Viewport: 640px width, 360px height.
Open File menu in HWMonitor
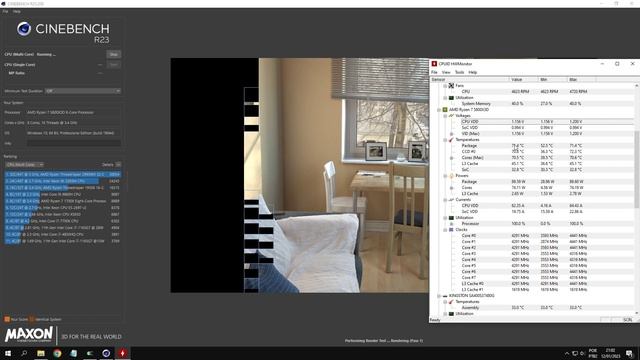434,72
